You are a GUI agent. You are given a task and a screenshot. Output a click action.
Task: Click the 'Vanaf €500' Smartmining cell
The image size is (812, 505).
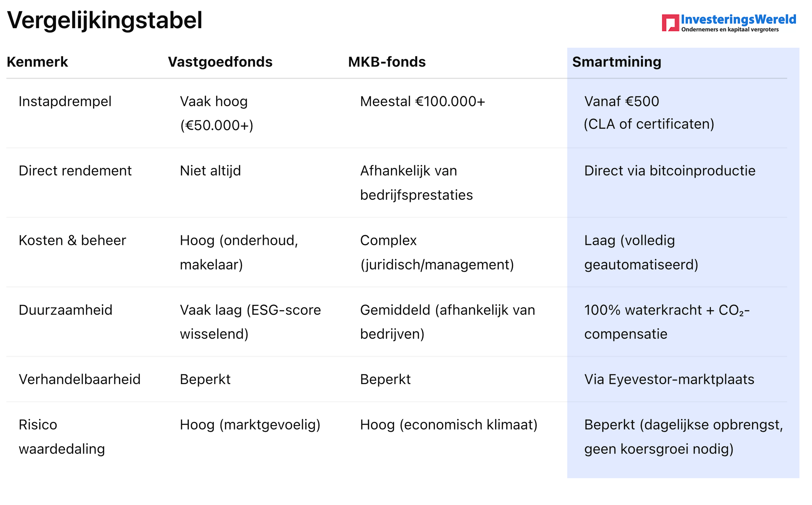click(x=649, y=113)
